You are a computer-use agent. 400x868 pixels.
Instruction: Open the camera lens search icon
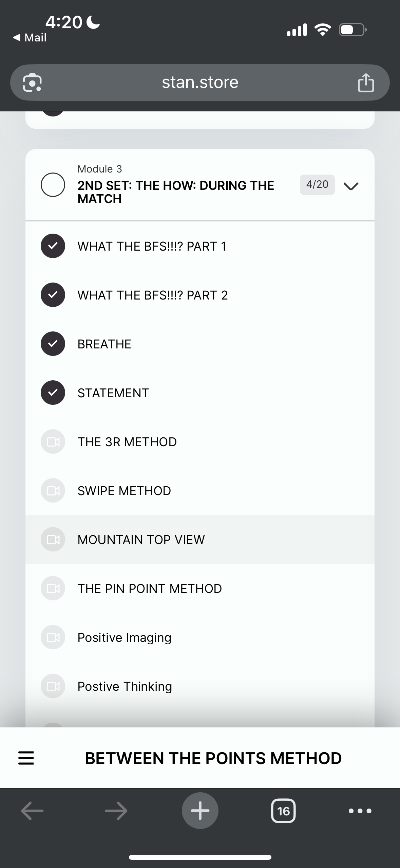pyautogui.click(x=33, y=83)
